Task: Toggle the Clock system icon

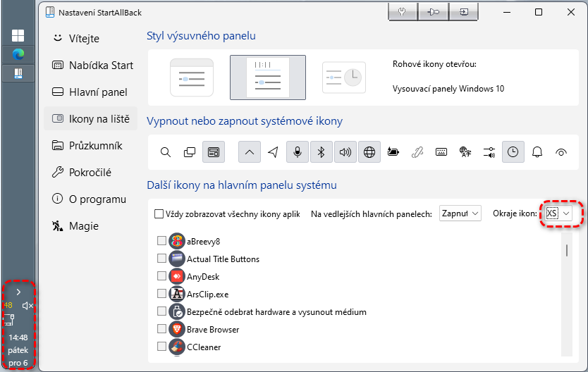Action: (x=513, y=152)
